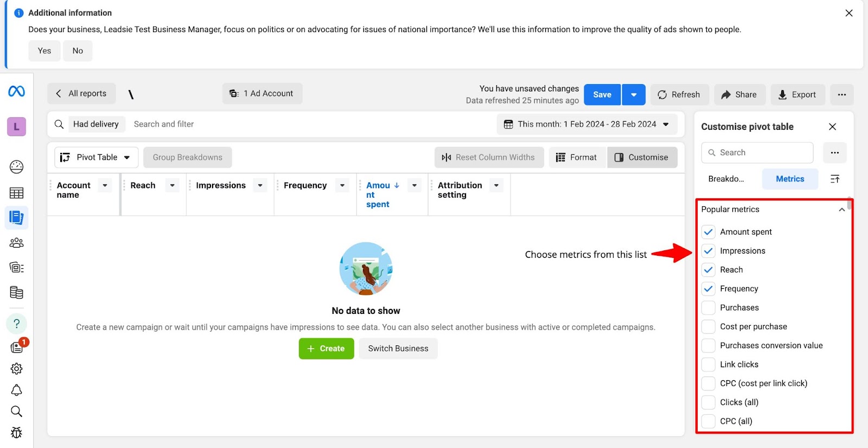Image resolution: width=868 pixels, height=448 pixels.
Task: Open the Frequency column dropdown arrow
Action: (x=342, y=186)
